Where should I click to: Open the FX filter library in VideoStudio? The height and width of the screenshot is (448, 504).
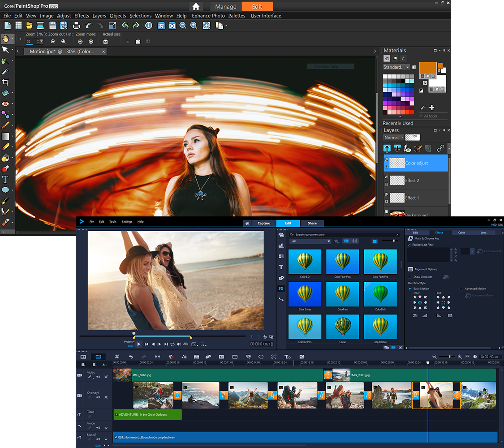click(x=281, y=289)
